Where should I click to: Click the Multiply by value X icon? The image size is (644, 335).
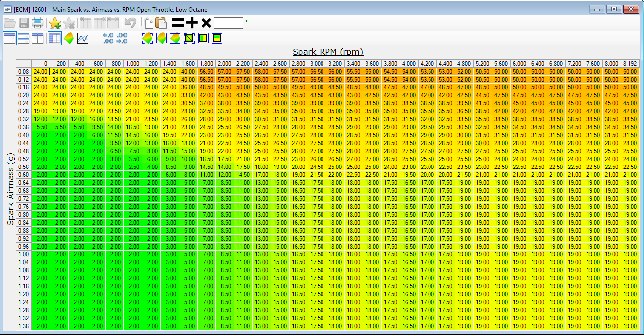tap(206, 23)
